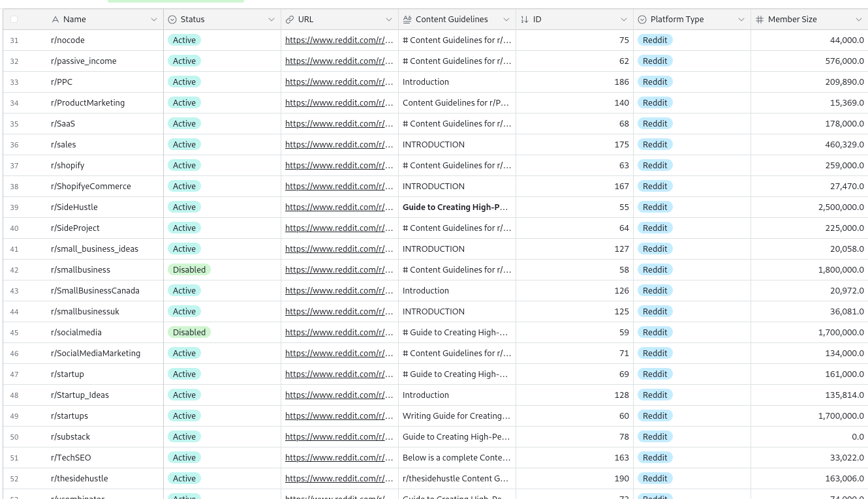Screen dimensions: 868x499
Task: Open the r/startups row URL
Action: [x=339, y=416]
